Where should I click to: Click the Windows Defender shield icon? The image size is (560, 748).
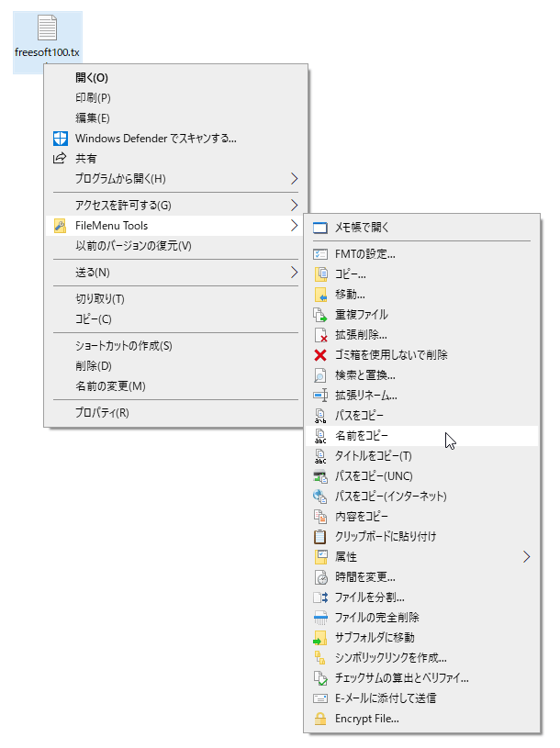(61, 138)
